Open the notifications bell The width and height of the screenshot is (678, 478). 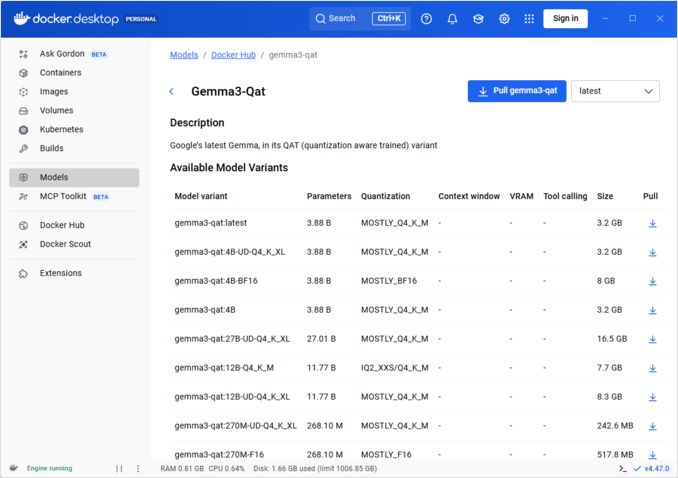pos(452,18)
